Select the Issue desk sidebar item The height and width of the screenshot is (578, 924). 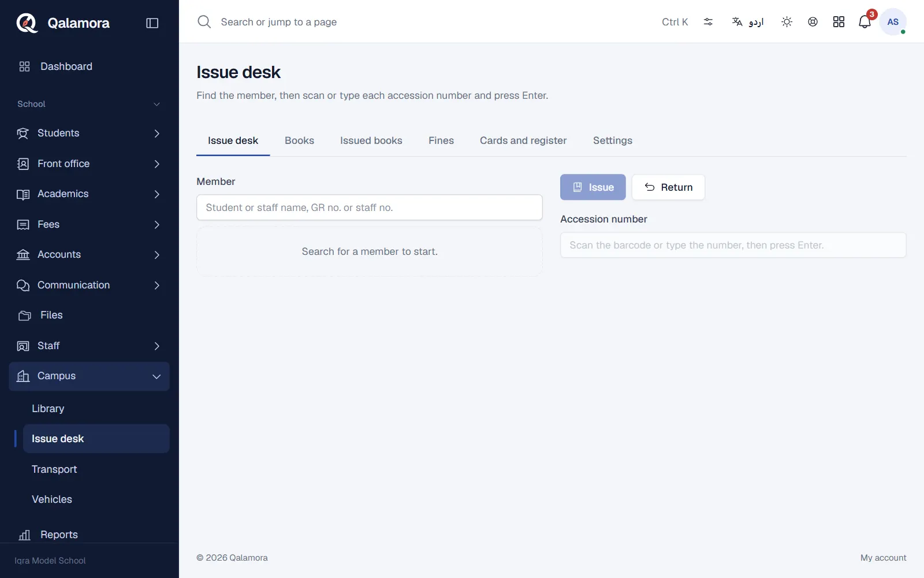96,439
